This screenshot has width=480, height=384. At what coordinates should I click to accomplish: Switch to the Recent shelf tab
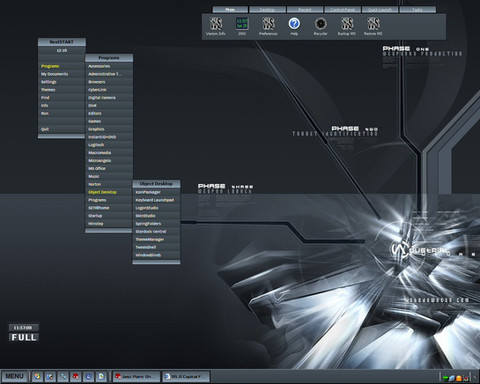pos(305,10)
